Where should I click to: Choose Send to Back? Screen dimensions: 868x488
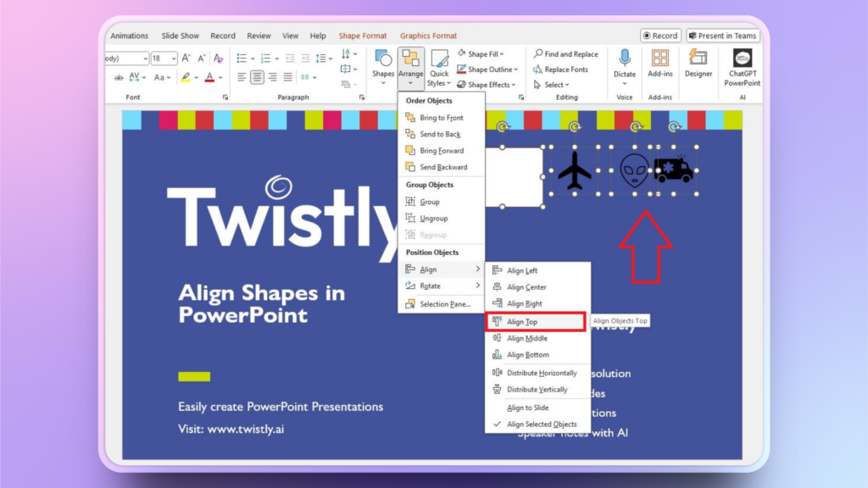coord(441,134)
